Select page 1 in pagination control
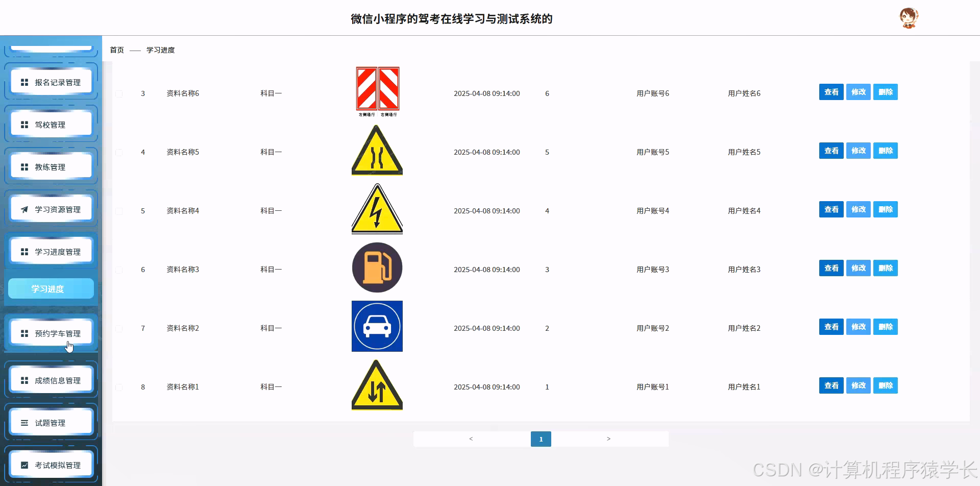 [541, 439]
